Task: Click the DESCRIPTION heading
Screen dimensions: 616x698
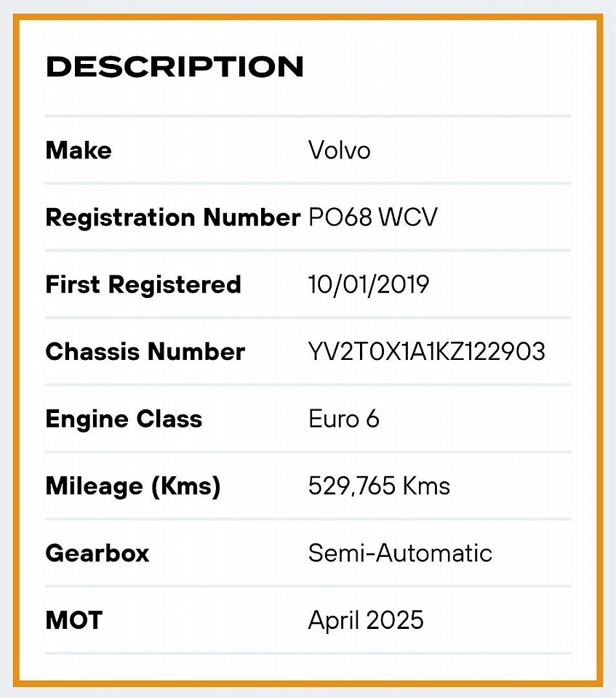Action: [x=175, y=67]
